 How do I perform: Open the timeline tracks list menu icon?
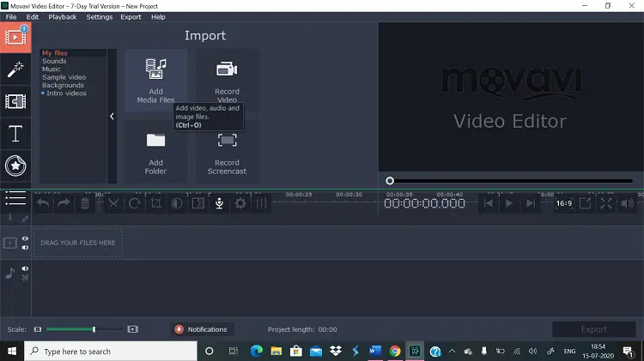15,198
